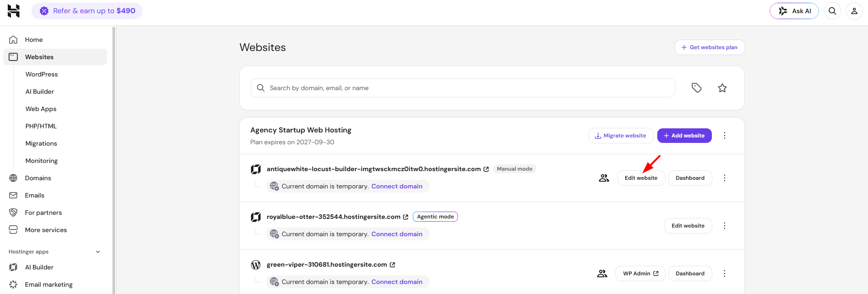Click Connect domain for green-viper site

(x=397, y=282)
